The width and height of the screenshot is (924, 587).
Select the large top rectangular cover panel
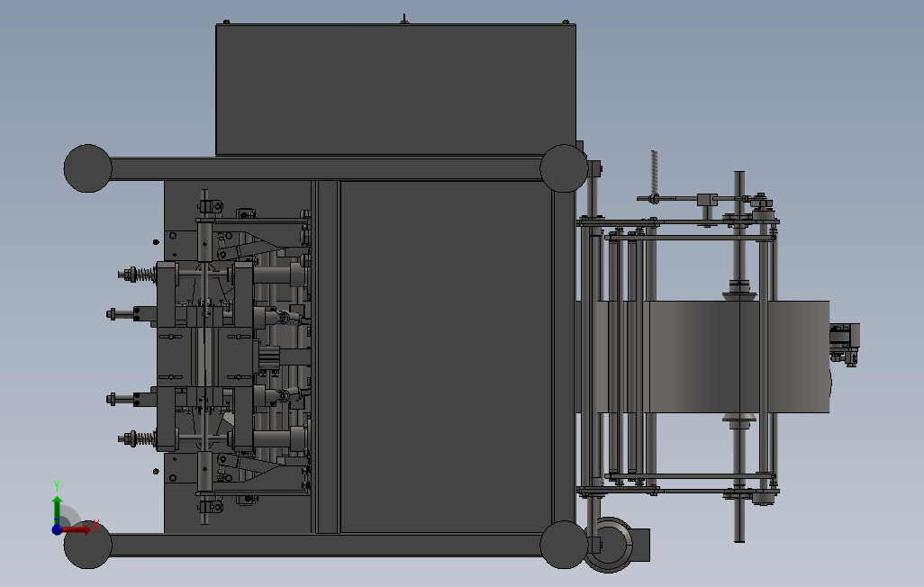395,90
